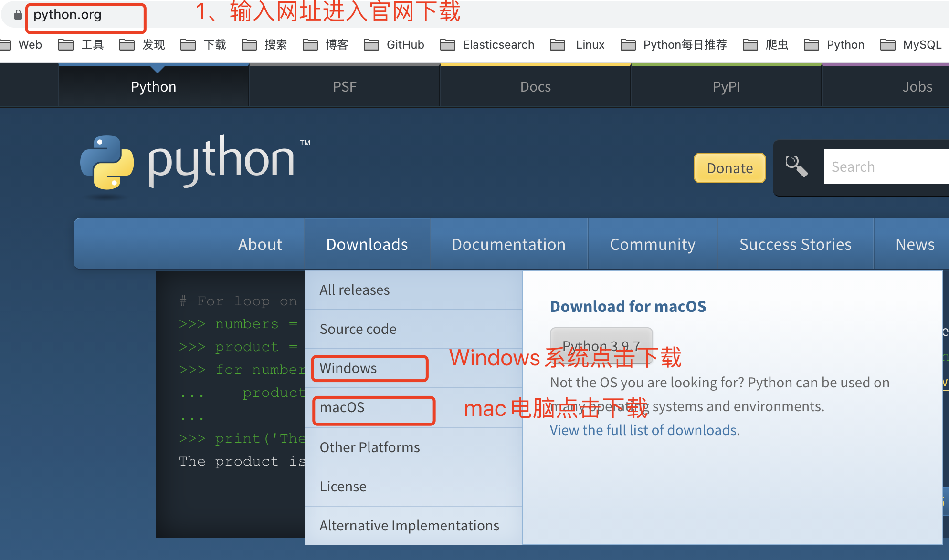The image size is (949, 560).
Task: Open the 博客 bookmarks folder
Action: pyautogui.click(x=325, y=45)
